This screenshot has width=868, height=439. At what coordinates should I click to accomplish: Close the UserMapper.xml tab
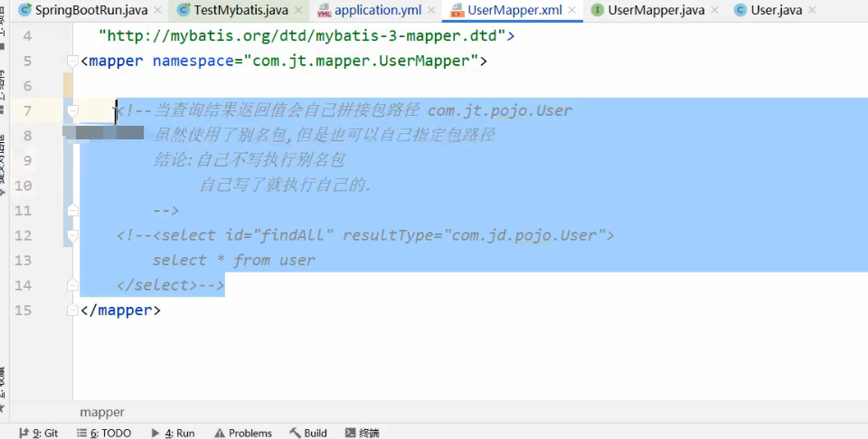pos(571,11)
